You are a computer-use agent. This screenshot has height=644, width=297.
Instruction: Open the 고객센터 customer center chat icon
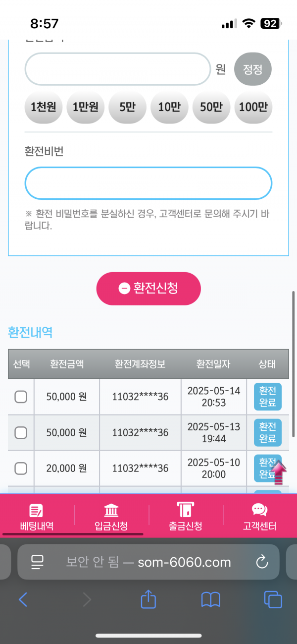[259, 510]
